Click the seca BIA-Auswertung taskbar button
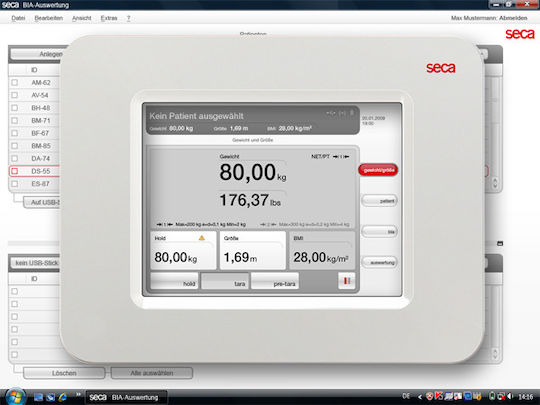The height and width of the screenshot is (405, 540). click(126, 397)
